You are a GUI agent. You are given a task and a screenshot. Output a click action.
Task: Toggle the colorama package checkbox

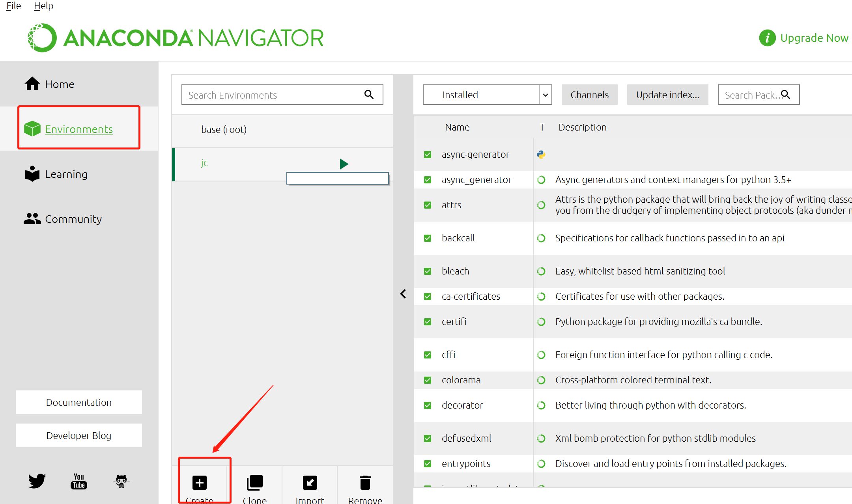click(x=428, y=380)
